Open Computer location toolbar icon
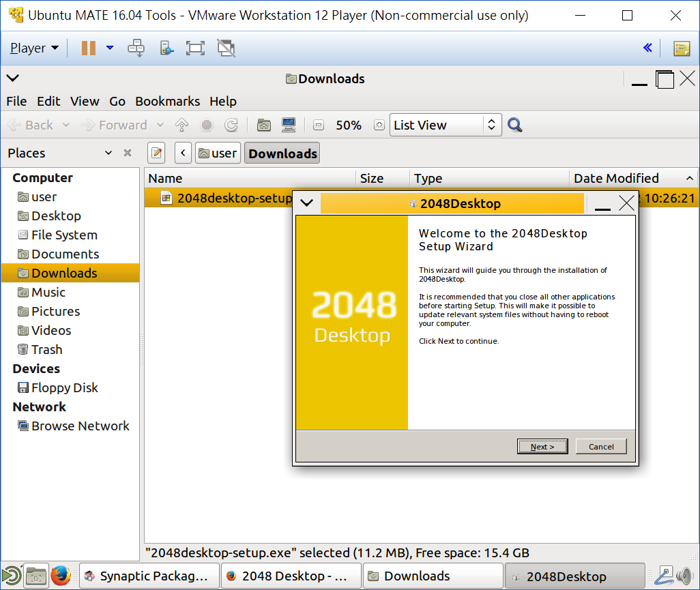700x590 pixels. [x=289, y=125]
